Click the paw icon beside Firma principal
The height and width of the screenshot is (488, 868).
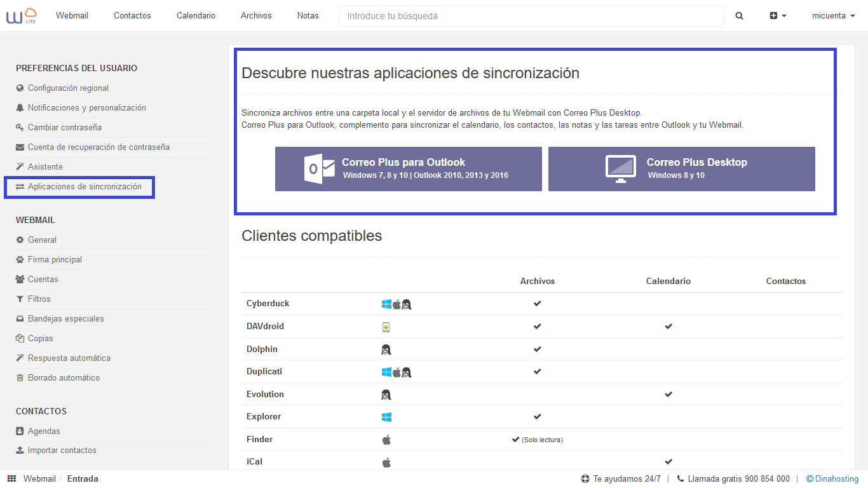[x=20, y=260]
